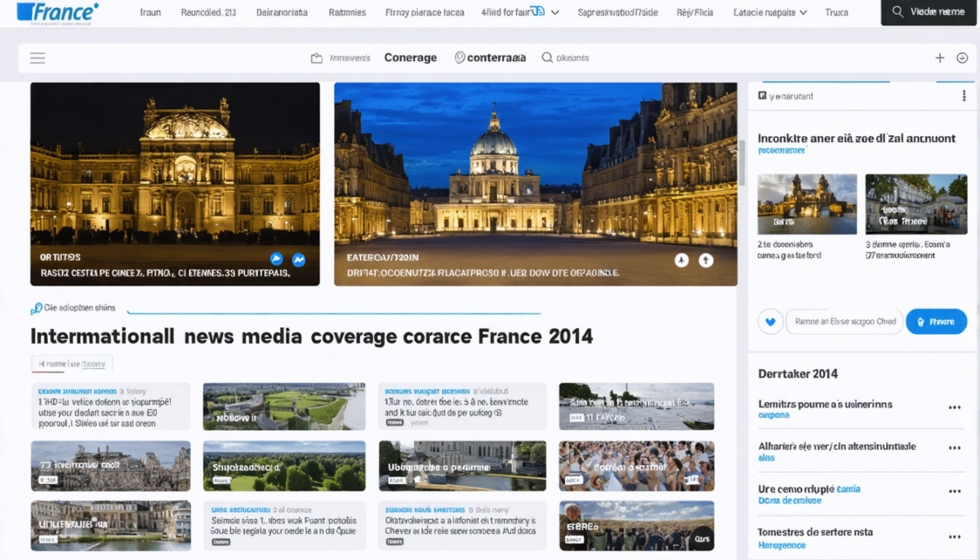Image resolution: width=980 pixels, height=560 pixels.
Task: Open the 'Ratmnies' header menu item
Action: pos(347,12)
